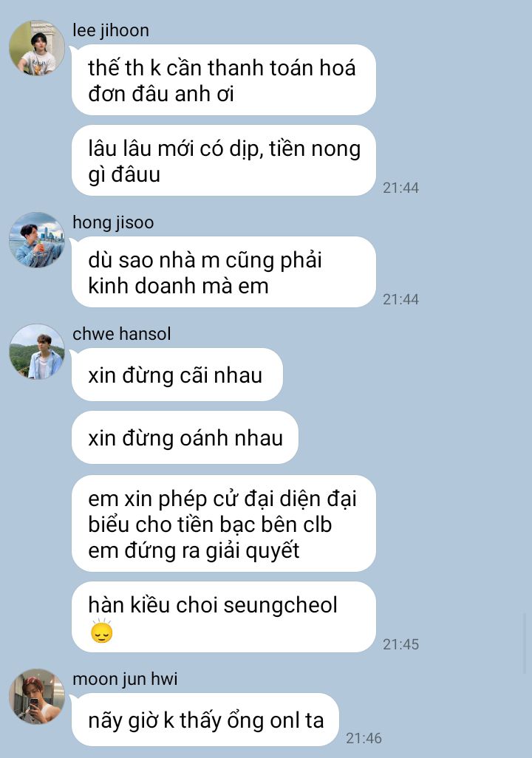Open moon jun hwi's avatar

click(37, 697)
